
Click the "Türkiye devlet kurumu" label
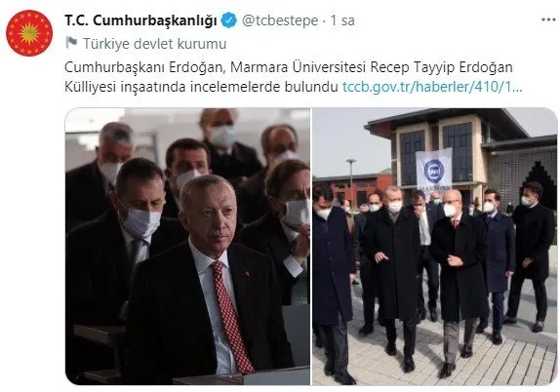[155, 44]
